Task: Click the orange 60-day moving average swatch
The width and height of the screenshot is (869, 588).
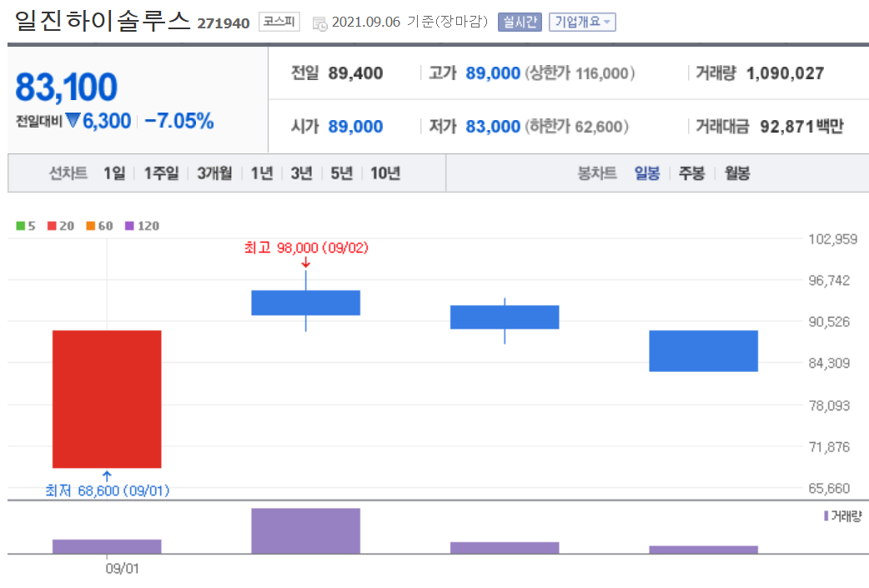Action: tap(91, 225)
